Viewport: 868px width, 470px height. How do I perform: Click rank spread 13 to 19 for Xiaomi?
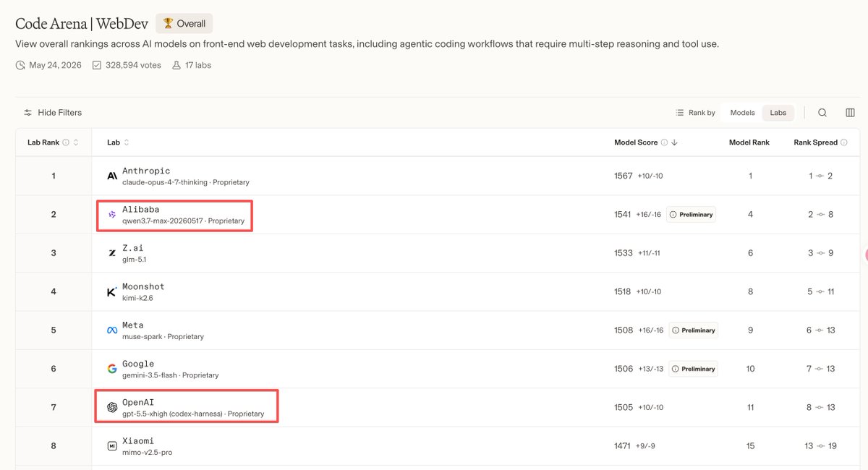coord(820,446)
